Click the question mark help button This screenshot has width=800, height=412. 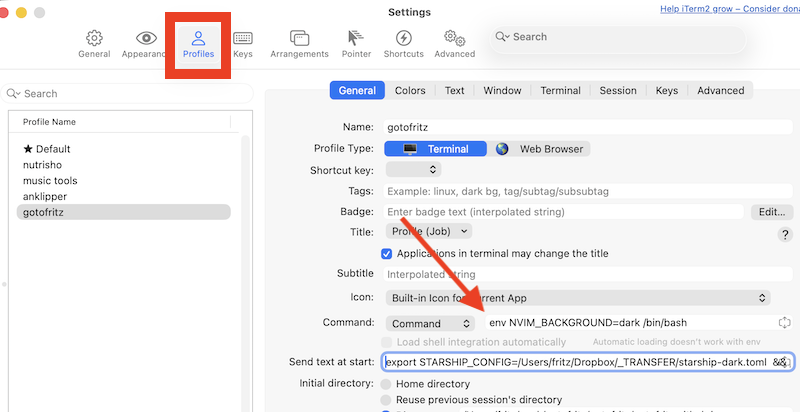pyautogui.click(x=784, y=235)
